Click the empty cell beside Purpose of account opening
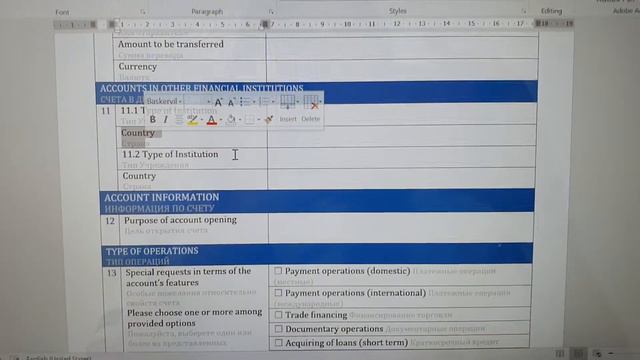Image resolution: width=640 pixels, height=360 pixels. click(x=401, y=228)
